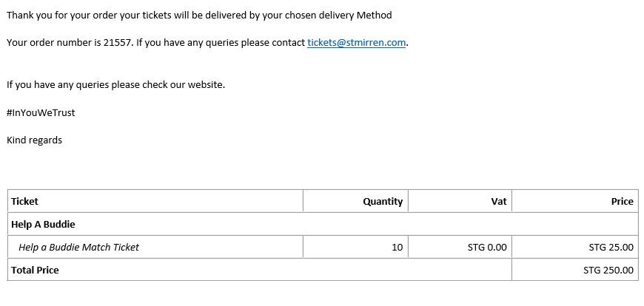This screenshot has height=306, width=644.
Task: Open the tickets@stmirren.com email link
Action: coord(357,43)
